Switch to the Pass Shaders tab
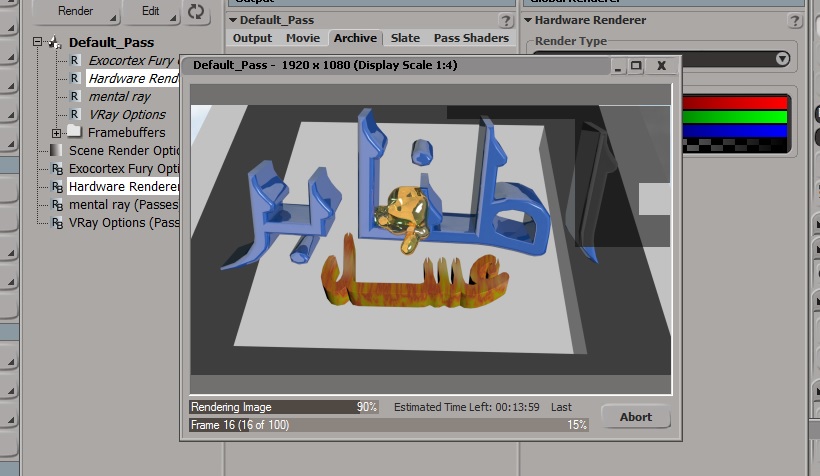 471,38
